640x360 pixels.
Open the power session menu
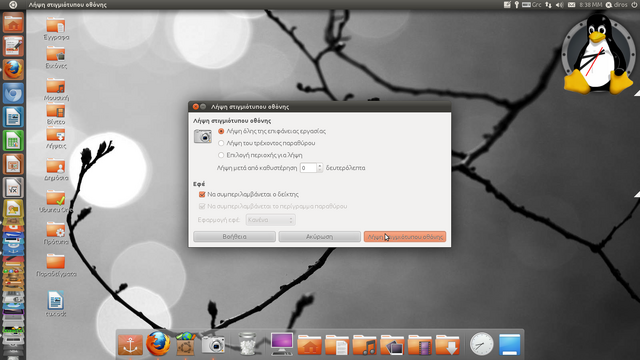(635, 5)
